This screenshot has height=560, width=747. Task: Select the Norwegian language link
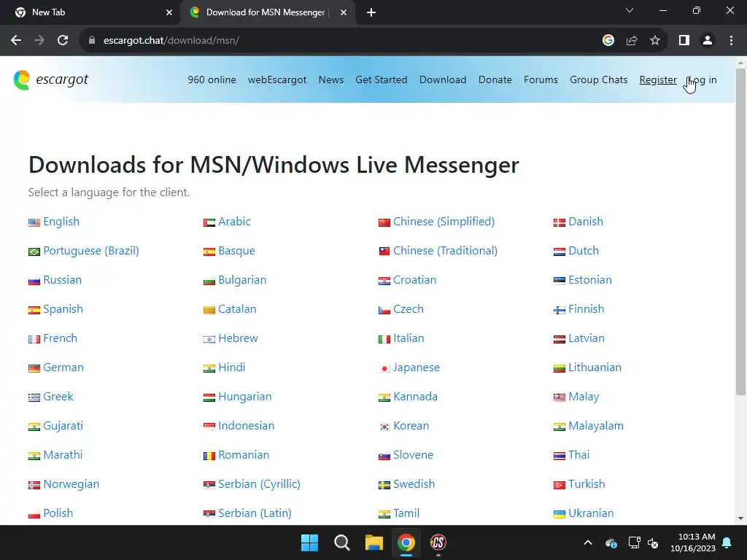[71, 484]
